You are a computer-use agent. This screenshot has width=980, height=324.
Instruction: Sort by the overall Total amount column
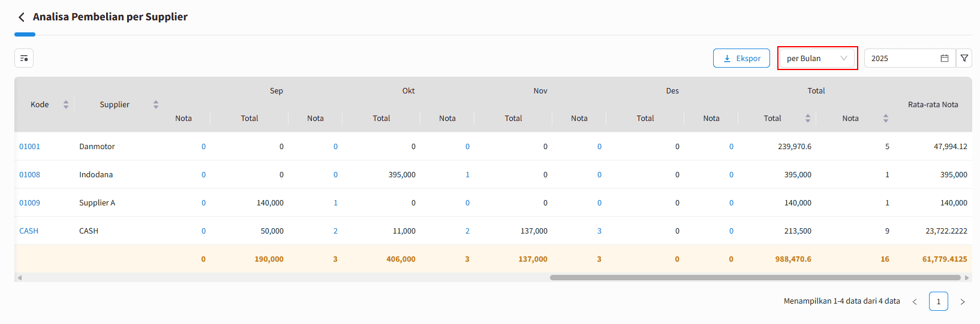tap(808, 119)
